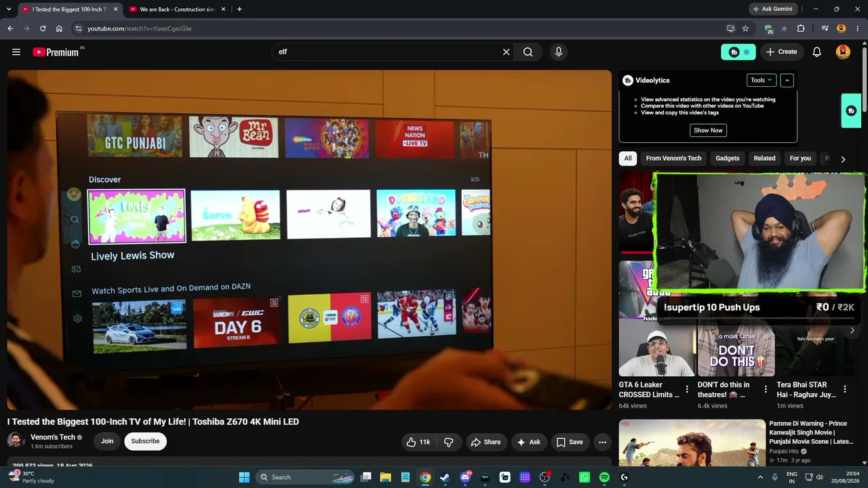The height and width of the screenshot is (488, 868).
Task: Join Venom's Tech channel membership
Action: (x=107, y=441)
